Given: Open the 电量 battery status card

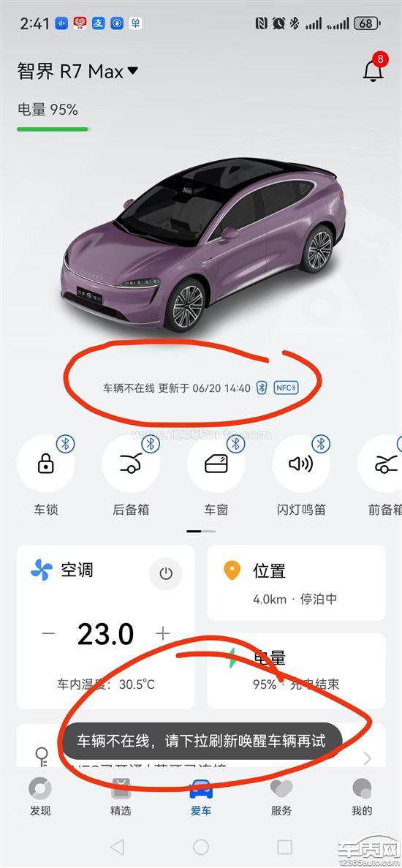Looking at the screenshot, I should [296, 671].
